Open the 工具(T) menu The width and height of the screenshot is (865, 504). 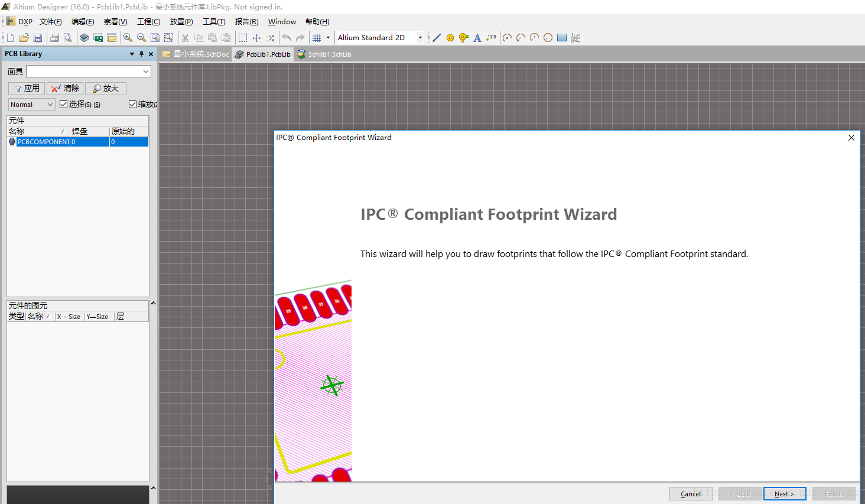(x=214, y=22)
